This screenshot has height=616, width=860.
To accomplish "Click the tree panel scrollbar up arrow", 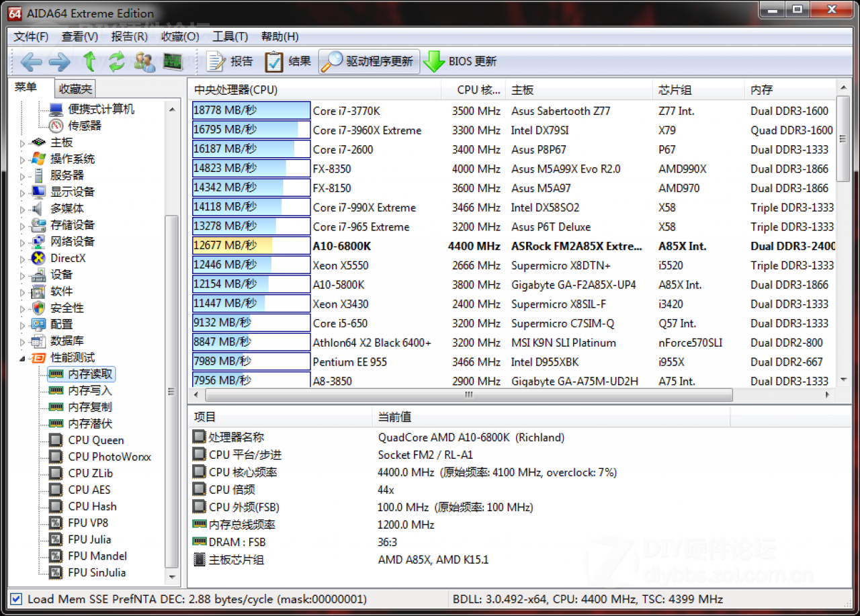I will [x=173, y=109].
